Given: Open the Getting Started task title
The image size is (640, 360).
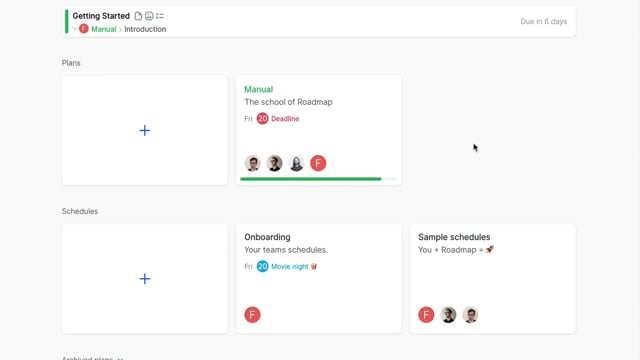Looking at the screenshot, I should (x=101, y=16).
